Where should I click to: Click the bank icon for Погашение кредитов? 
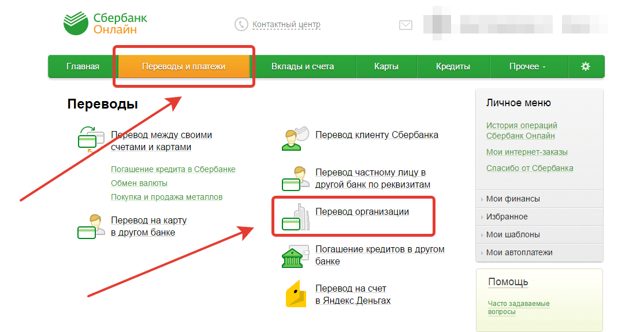(x=295, y=256)
